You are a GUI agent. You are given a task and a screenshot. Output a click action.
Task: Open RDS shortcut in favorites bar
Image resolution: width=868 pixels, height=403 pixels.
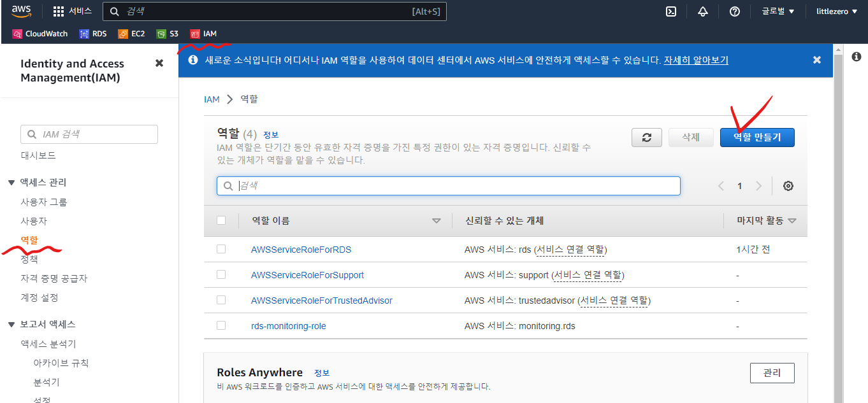(93, 34)
